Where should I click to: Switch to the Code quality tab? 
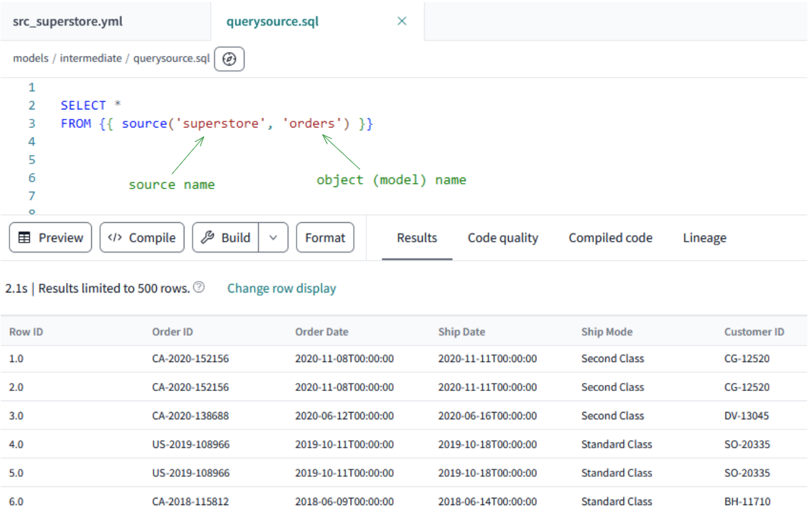coord(503,238)
